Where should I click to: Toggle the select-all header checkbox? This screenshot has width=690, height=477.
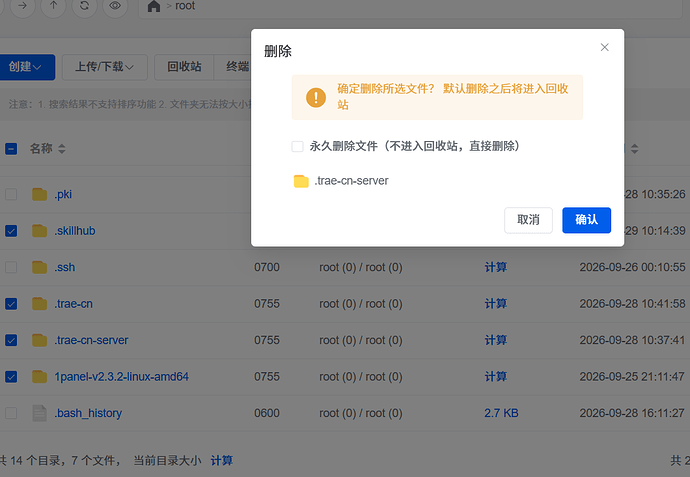click(x=11, y=149)
